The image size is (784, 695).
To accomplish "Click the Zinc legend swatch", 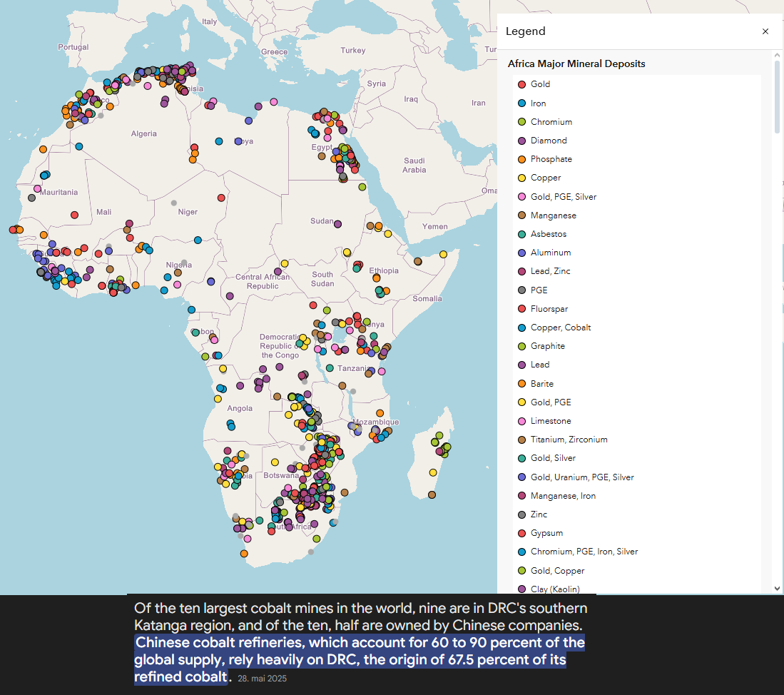I will click(x=521, y=514).
